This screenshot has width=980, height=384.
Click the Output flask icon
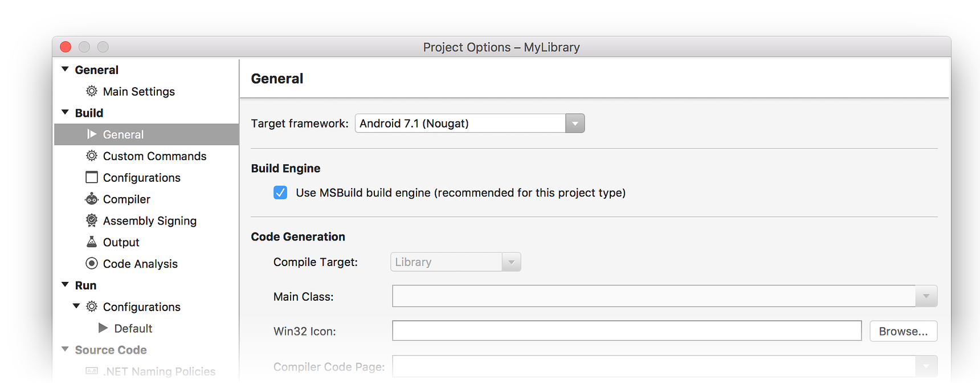tap(91, 242)
